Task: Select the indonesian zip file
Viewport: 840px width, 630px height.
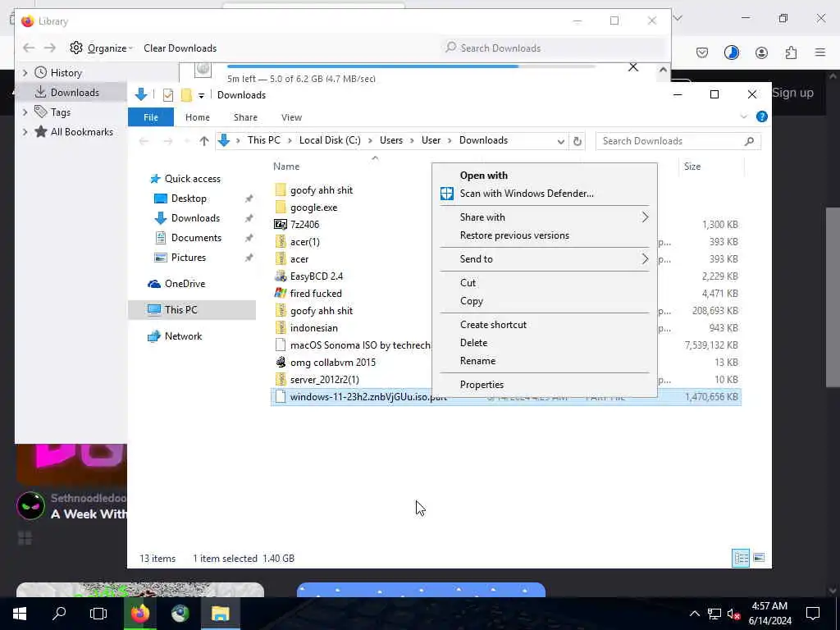Action: click(313, 328)
